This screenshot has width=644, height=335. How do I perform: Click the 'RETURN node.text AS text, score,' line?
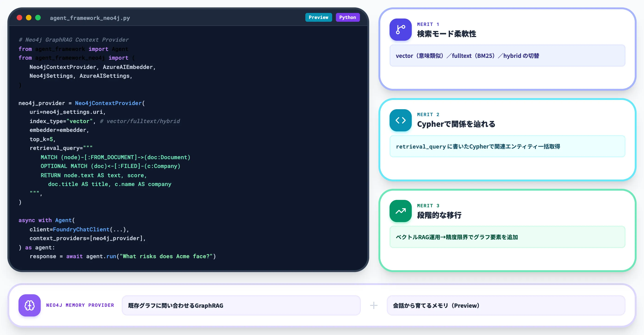[x=94, y=175]
